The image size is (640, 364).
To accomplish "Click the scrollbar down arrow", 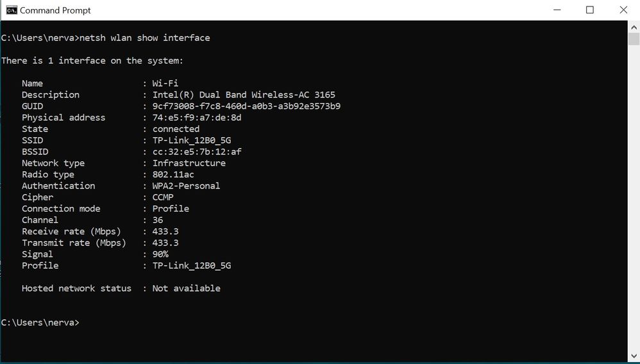I will coord(634,354).
